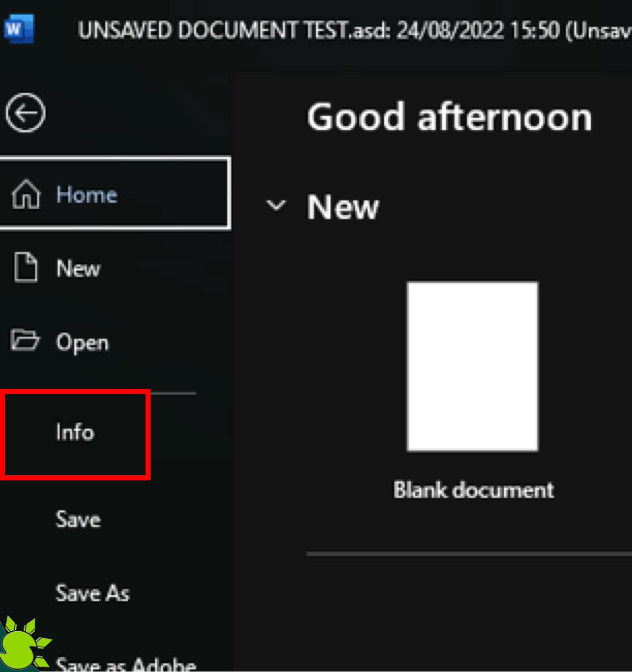Screen dimensions: 632x672
Task: Click the Good afternoon greeting heading
Action: coord(450,117)
